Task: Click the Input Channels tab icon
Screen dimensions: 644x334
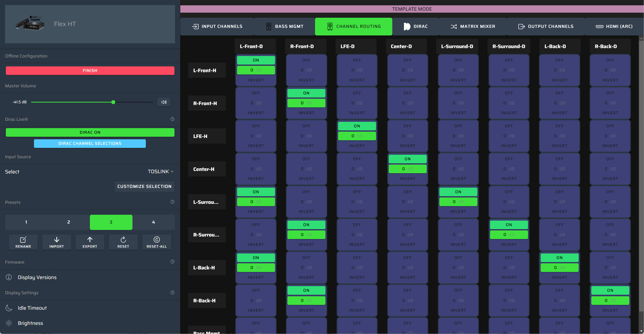Action: [195, 27]
